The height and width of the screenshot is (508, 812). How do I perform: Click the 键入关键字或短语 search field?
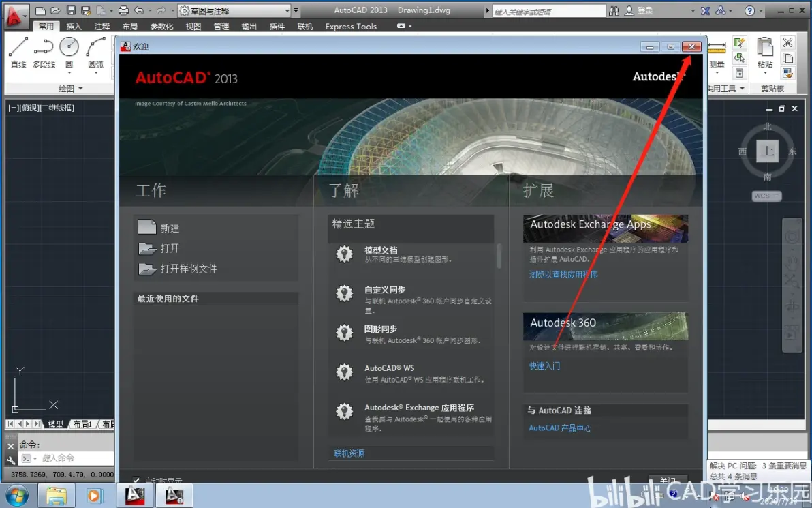pos(548,11)
